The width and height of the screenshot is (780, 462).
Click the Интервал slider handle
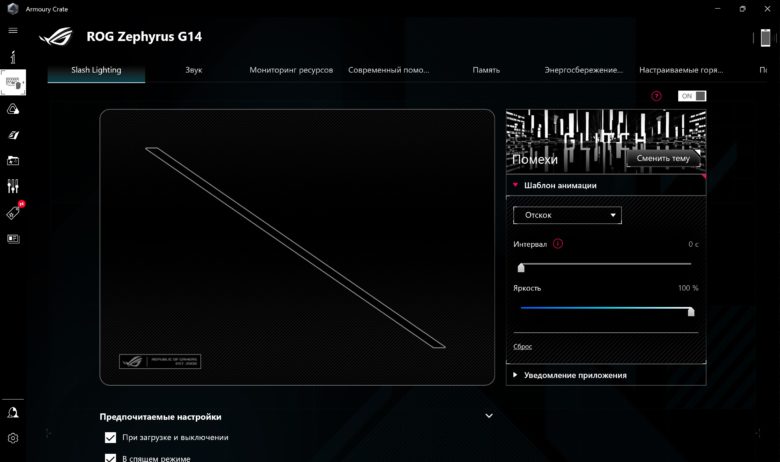pos(521,268)
